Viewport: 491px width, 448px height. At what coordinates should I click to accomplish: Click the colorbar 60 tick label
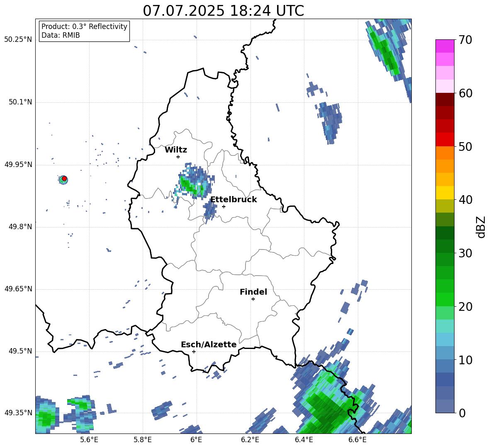465,93
